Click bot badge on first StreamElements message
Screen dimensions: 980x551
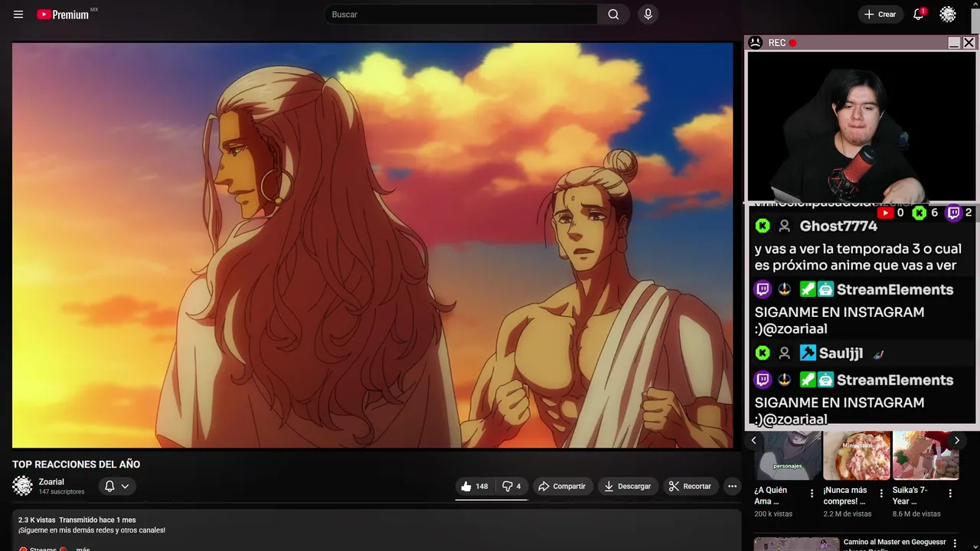click(825, 289)
